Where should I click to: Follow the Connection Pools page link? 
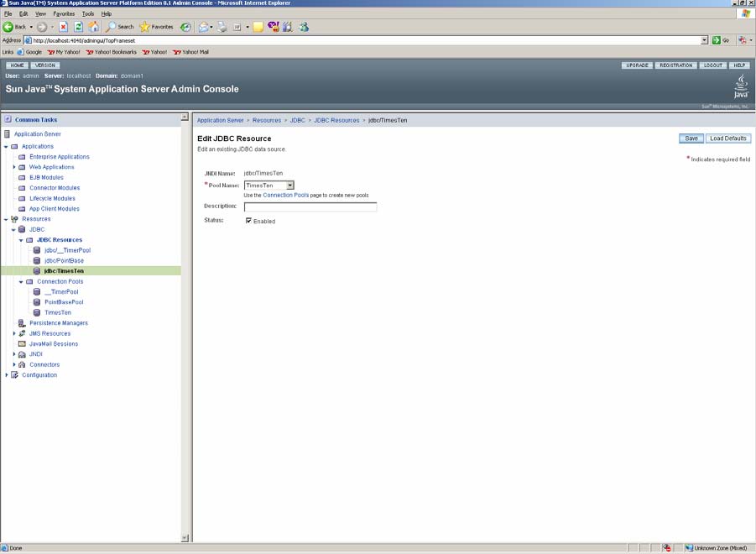(286, 196)
